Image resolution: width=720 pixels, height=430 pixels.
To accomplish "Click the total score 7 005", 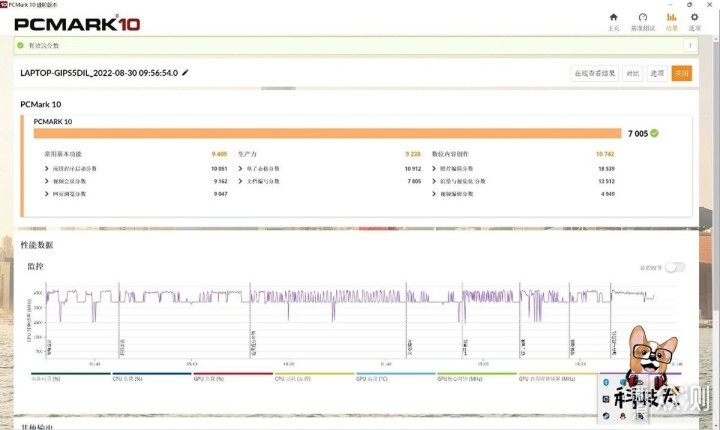I will tap(638, 133).
